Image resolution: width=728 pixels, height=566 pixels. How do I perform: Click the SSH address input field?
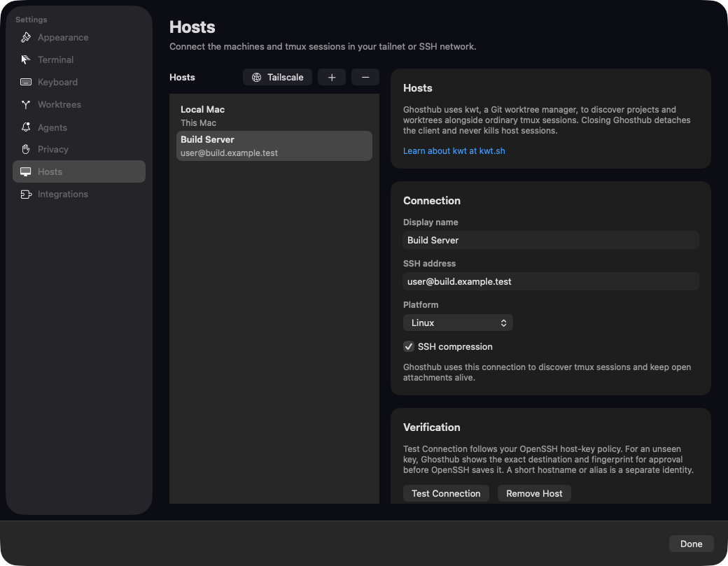[x=551, y=282]
